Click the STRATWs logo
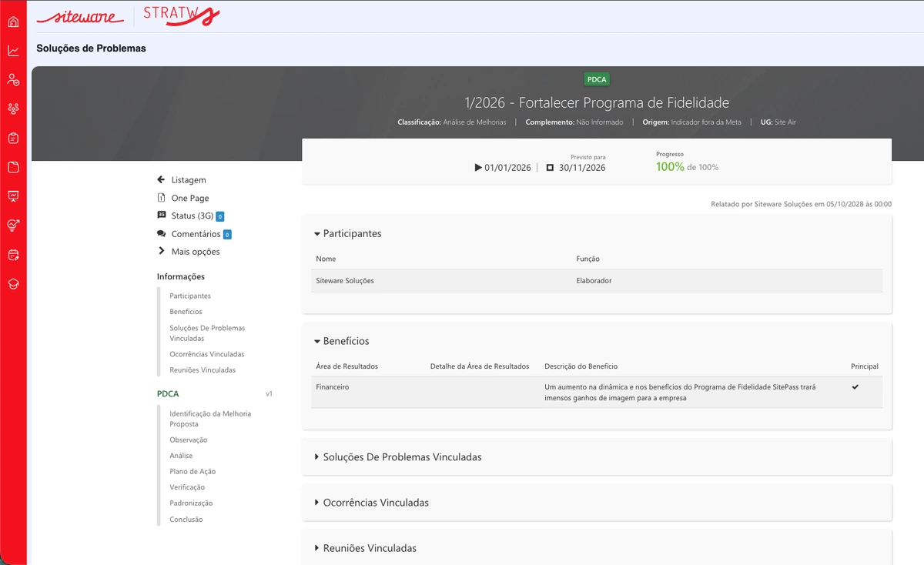Screen dimensions: 924x565 182,15
